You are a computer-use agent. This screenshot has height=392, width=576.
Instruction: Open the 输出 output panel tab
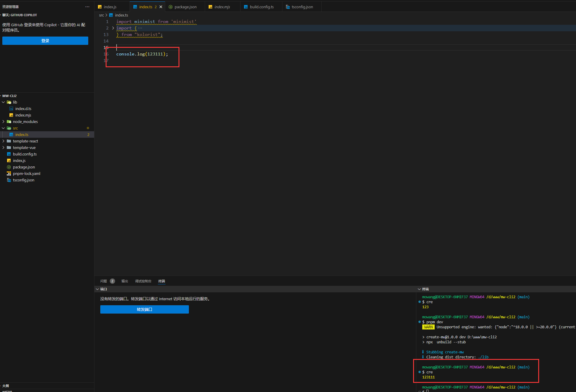125,281
